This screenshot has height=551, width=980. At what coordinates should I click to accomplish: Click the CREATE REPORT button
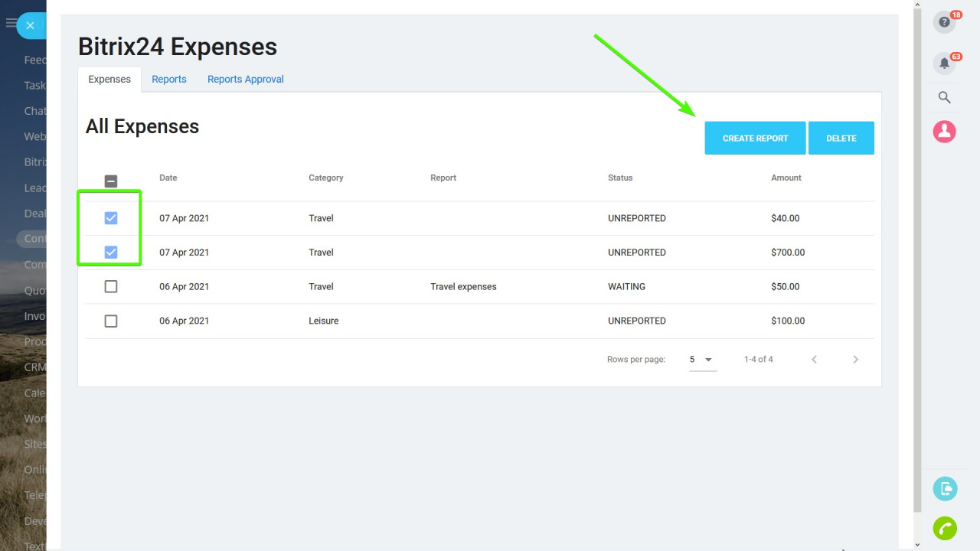click(756, 139)
